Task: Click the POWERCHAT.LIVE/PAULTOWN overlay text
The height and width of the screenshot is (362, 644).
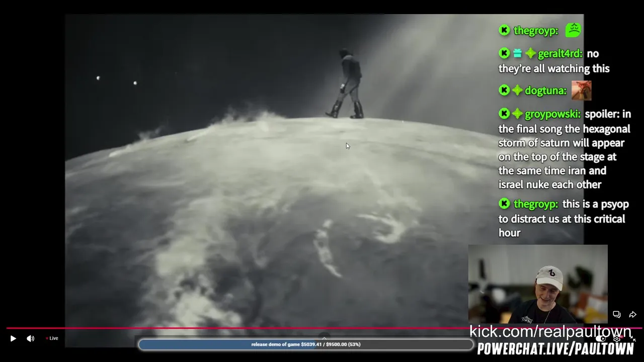Action: click(555, 349)
